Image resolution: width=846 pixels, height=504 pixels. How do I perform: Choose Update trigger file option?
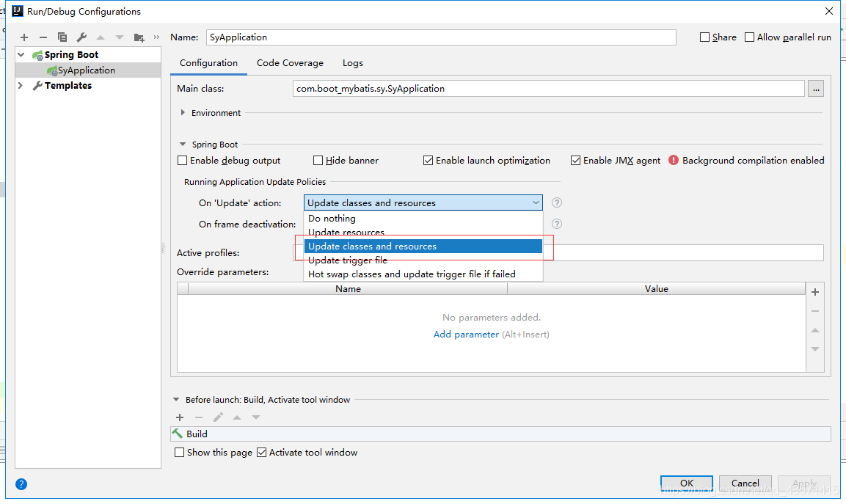[423, 260]
